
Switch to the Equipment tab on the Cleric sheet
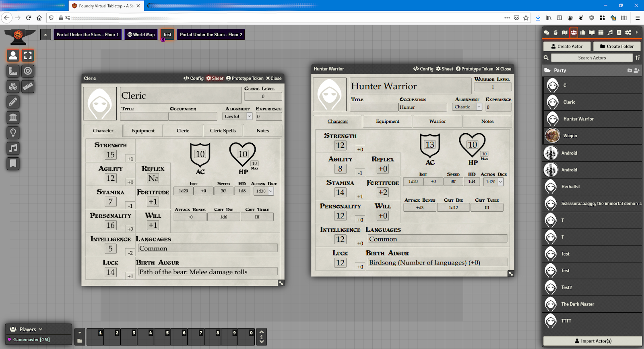[143, 131]
